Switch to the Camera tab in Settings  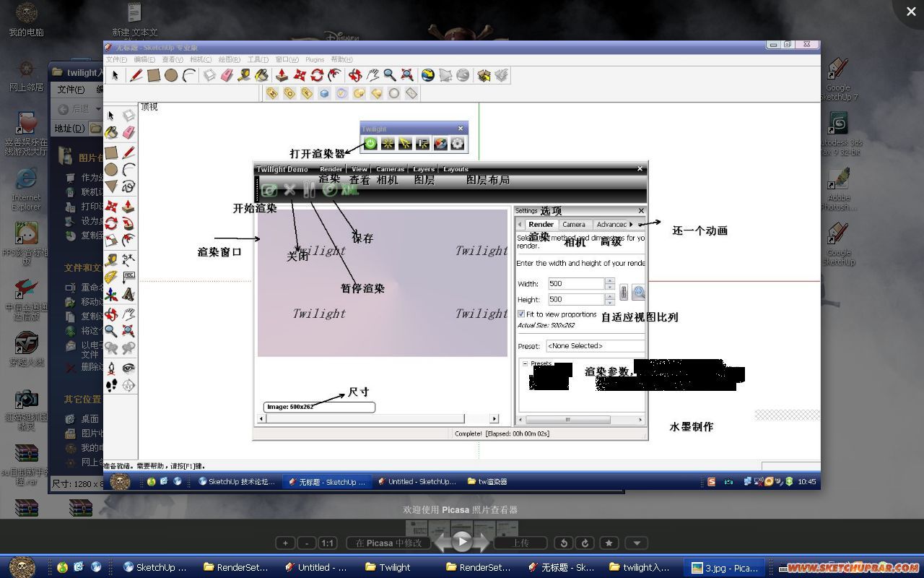pos(574,225)
